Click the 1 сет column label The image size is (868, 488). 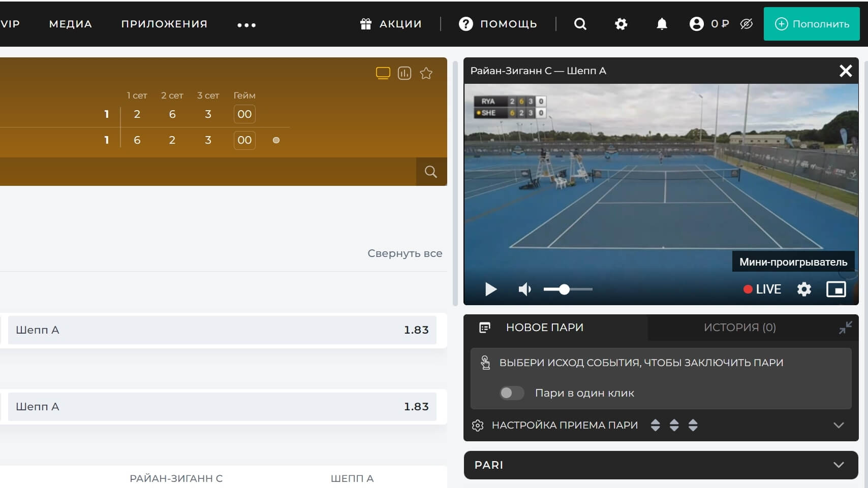(x=137, y=95)
